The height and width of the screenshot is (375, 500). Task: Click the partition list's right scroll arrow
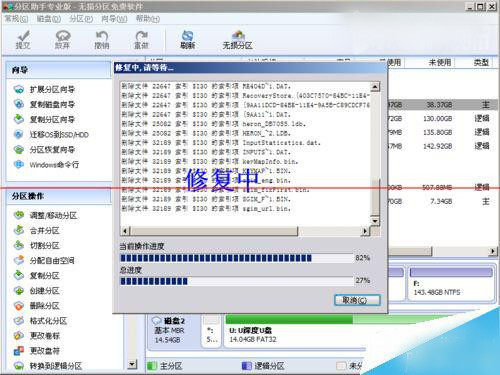[x=493, y=251]
